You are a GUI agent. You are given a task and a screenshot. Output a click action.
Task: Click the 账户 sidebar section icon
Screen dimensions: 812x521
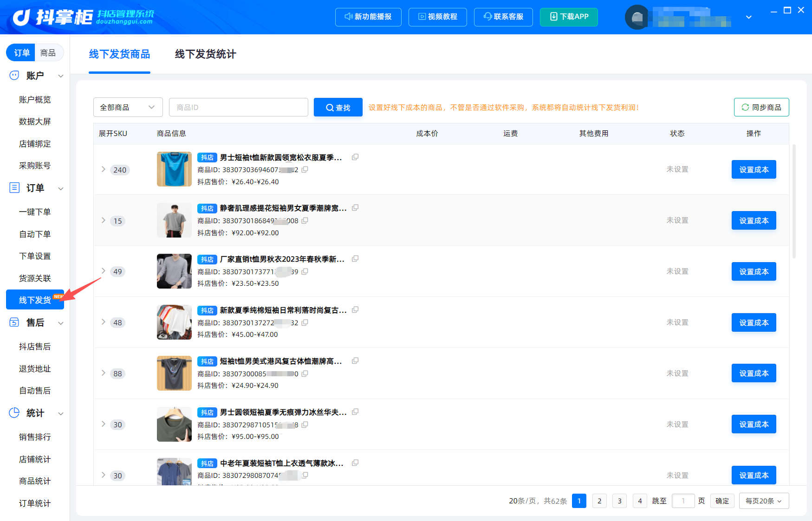point(14,75)
